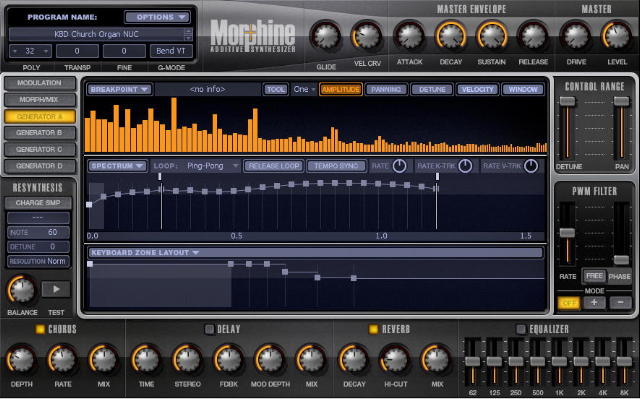Click the Detune editing button
This screenshot has height=399, width=640.
pyautogui.click(x=432, y=89)
